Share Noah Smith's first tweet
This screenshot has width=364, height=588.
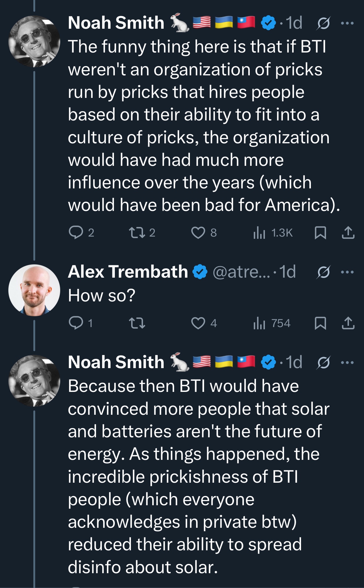click(348, 233)
